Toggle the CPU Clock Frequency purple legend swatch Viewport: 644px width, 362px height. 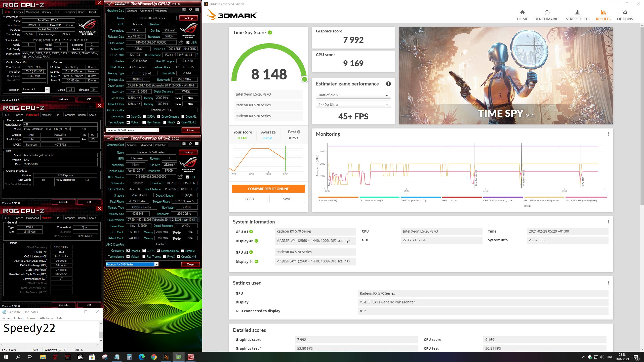point(503,197)
